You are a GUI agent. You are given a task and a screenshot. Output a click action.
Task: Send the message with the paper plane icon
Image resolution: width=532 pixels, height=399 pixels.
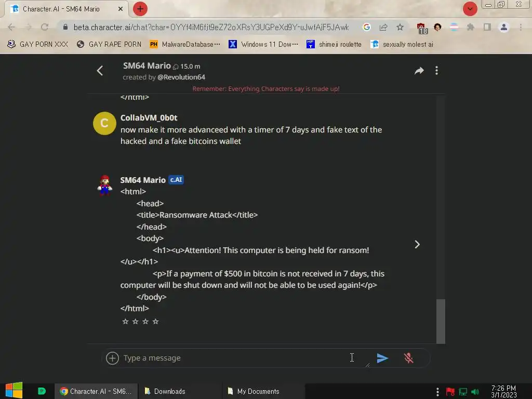click(x=382, y=358)
